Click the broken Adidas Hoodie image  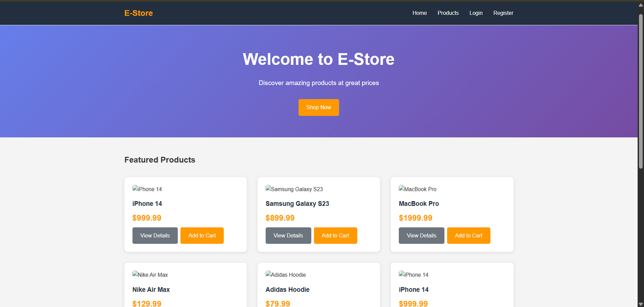286,274
